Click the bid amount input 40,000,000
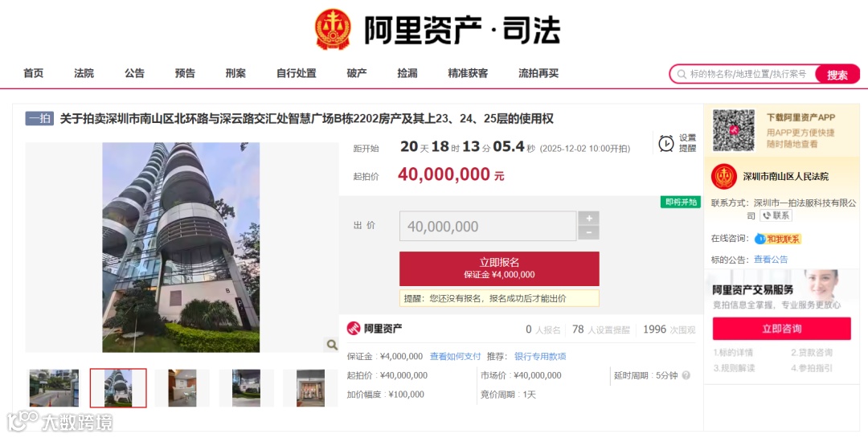The height and width of the screenshot is (438, 868). tap(488, 226)
